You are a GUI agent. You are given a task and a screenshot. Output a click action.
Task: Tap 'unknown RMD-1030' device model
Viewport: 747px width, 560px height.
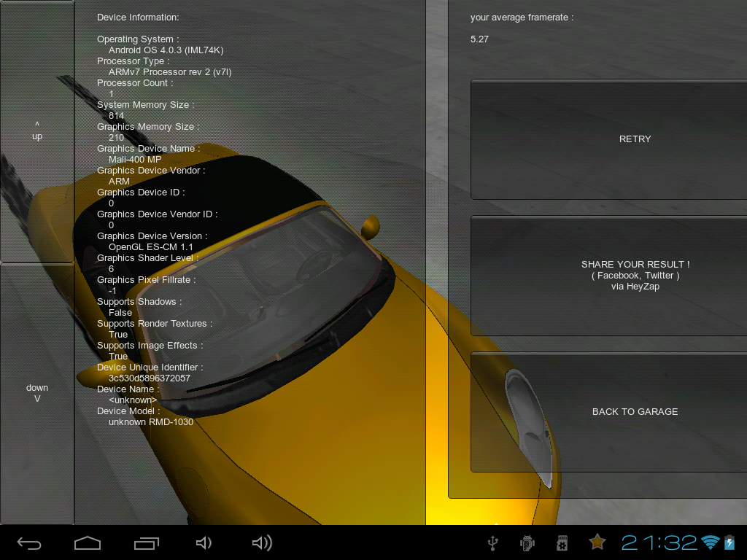[x=151, y=422]
